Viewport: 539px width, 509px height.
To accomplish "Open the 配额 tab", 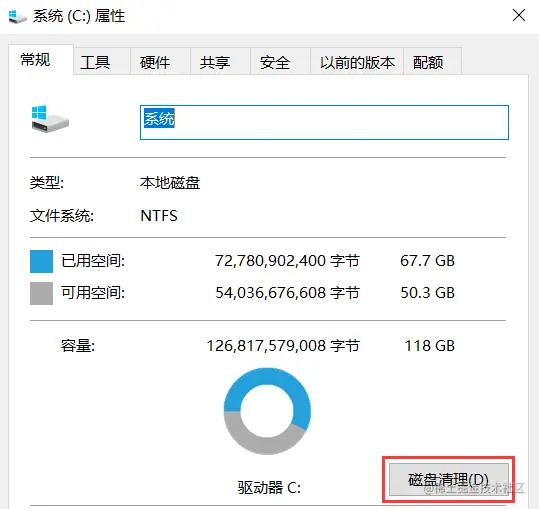I will 432,62.
